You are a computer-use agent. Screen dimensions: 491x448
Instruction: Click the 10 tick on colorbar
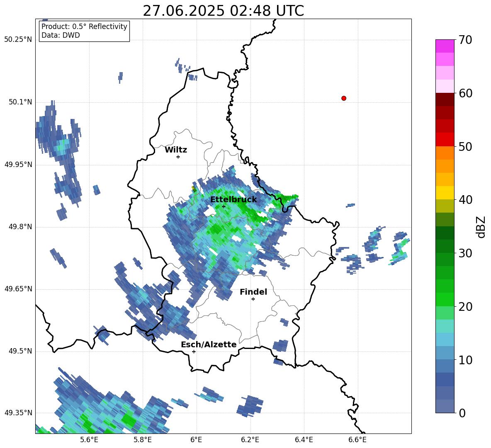[465, 360]
